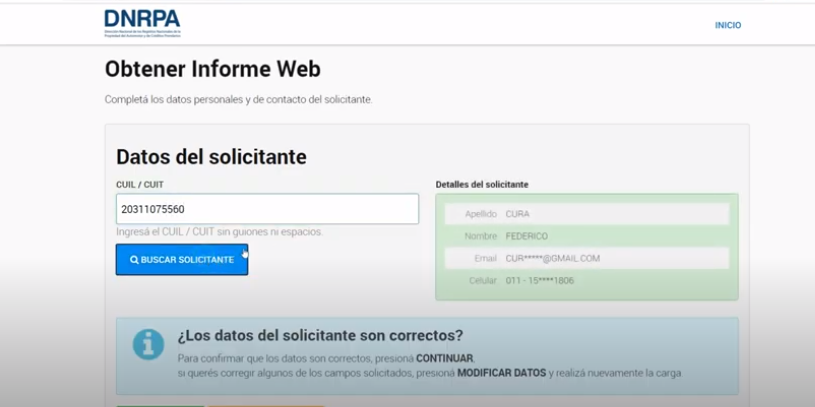
Task: Click the Celular field with masked number
Action: 587,281
